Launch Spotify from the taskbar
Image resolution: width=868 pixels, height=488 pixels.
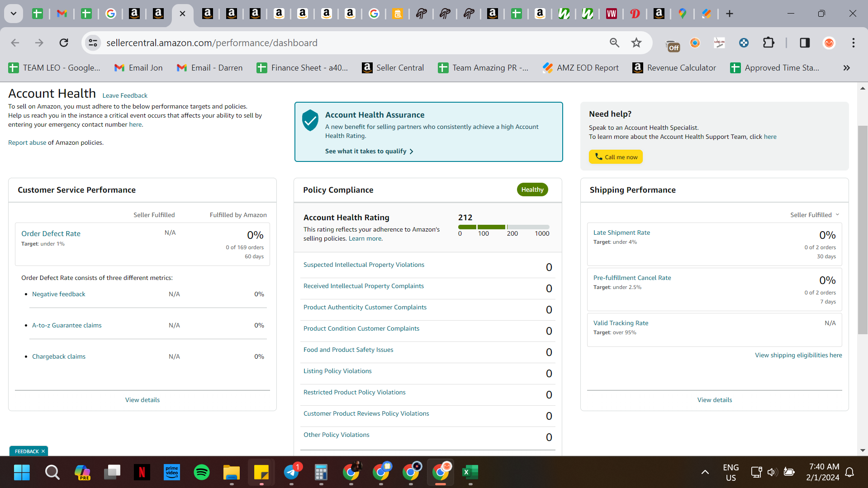pos(202,473)
